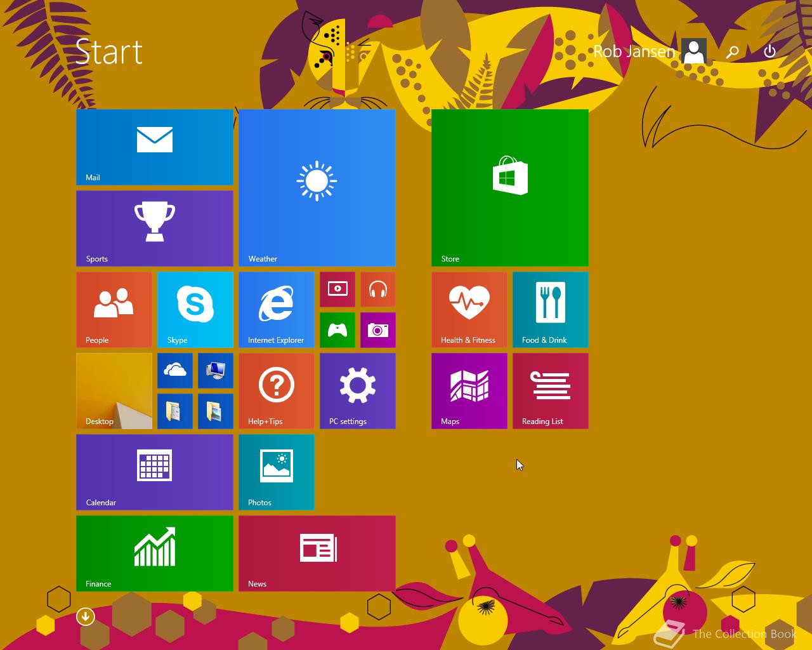Open the small Video tile
This screenshot has height=650, width=812.
pyautogui.click(x=337, y=289)
